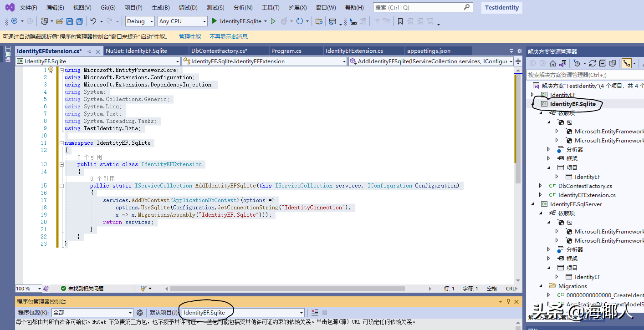Refresh Solution Explorer with sync icon
Viewport: 644px width, 330px height.
pos(592,63)
